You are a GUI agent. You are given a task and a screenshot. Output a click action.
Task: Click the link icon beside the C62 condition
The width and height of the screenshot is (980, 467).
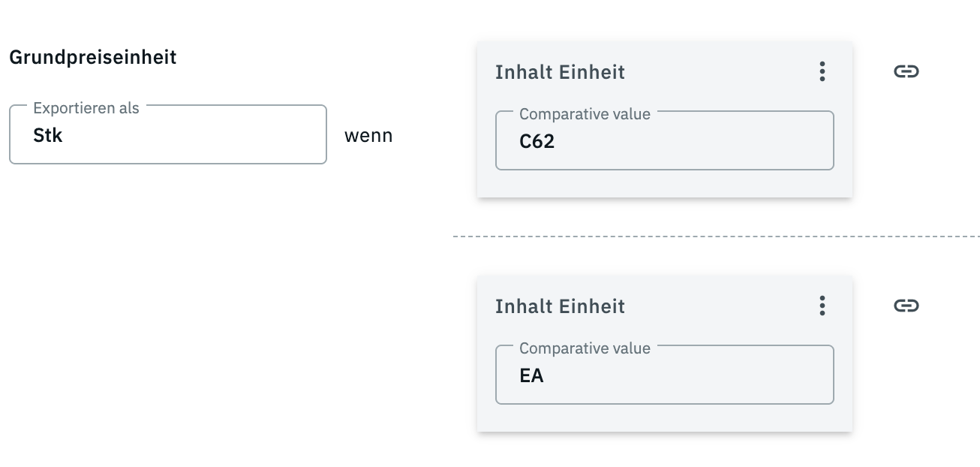[x=906, y=72]
